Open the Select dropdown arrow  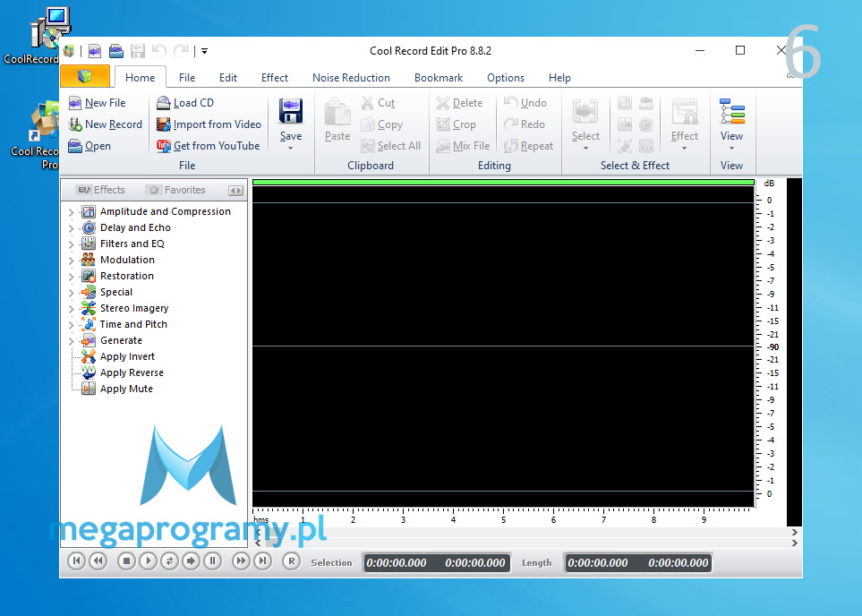click(x=585, y=148)
